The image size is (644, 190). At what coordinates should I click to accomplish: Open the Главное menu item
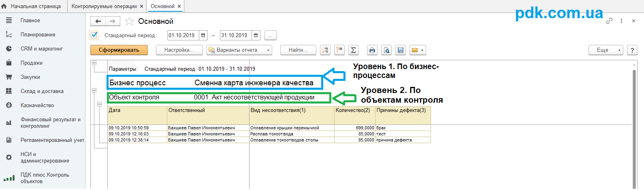click(x=30, y=21)
